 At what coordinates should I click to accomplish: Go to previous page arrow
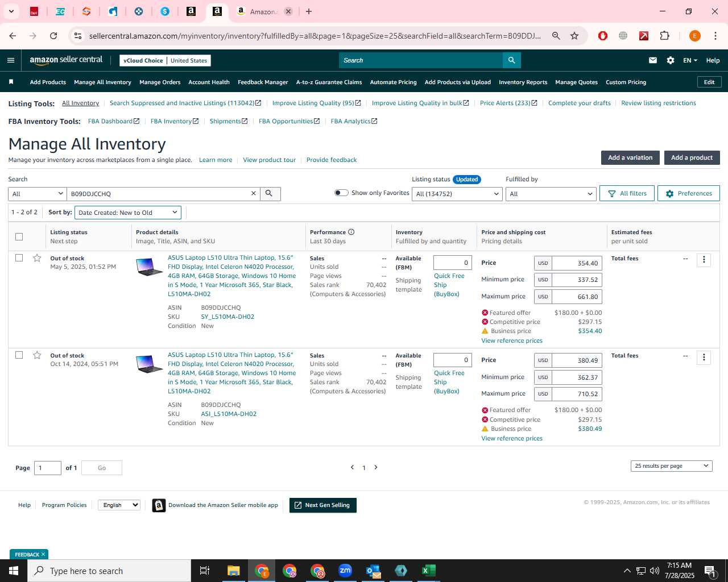point(352,467)
